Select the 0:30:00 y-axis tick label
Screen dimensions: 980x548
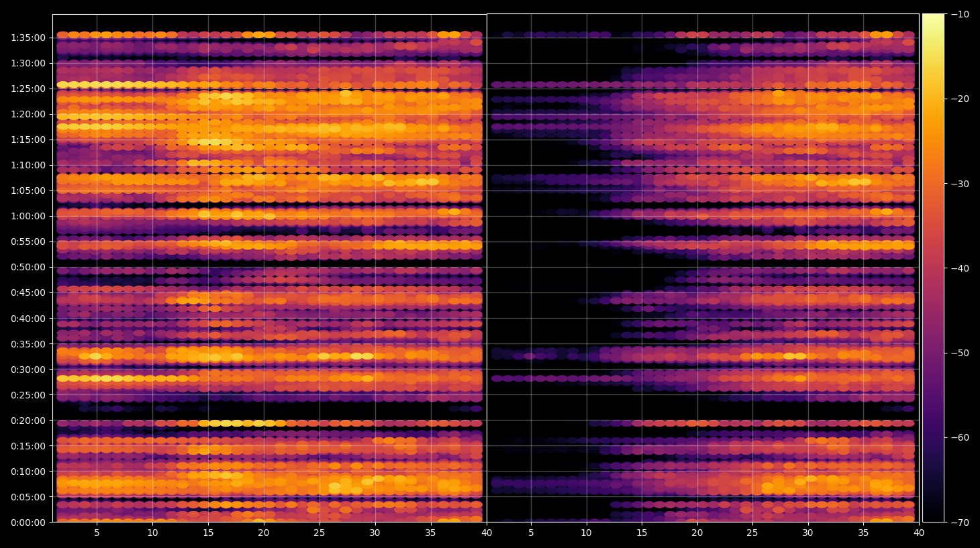(x=28, y=370)
